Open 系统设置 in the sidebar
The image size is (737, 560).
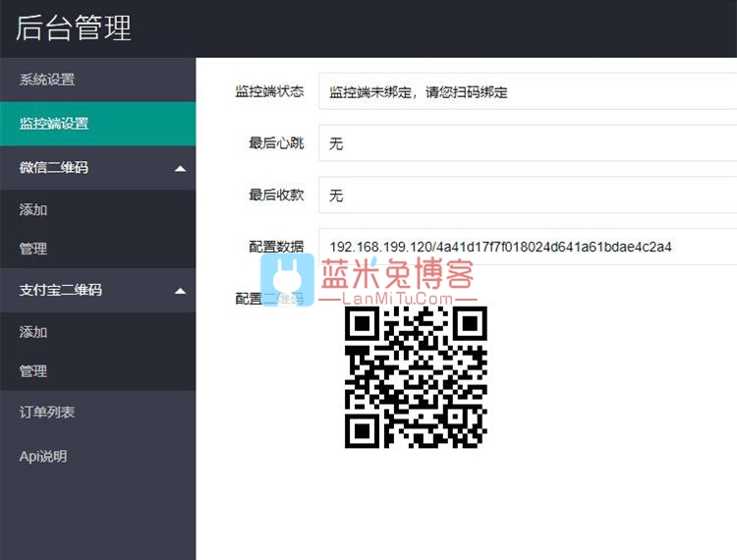97,80
